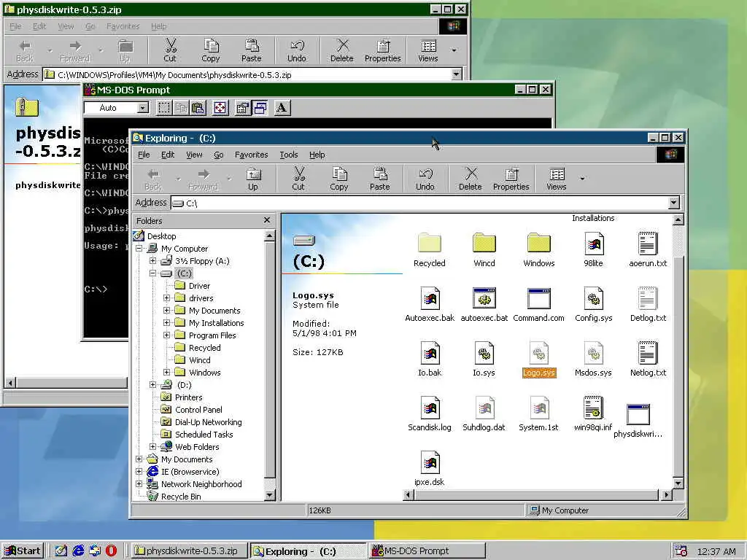747x560 pixels.
Task: Click Delete in the physdiskwrite-0.5.3.zip toolbar
Action: tap(342, 50)
